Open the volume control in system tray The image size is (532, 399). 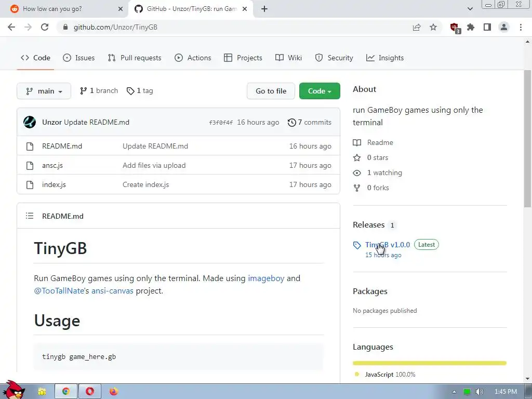pyautogui.click(x=479, y=392)
